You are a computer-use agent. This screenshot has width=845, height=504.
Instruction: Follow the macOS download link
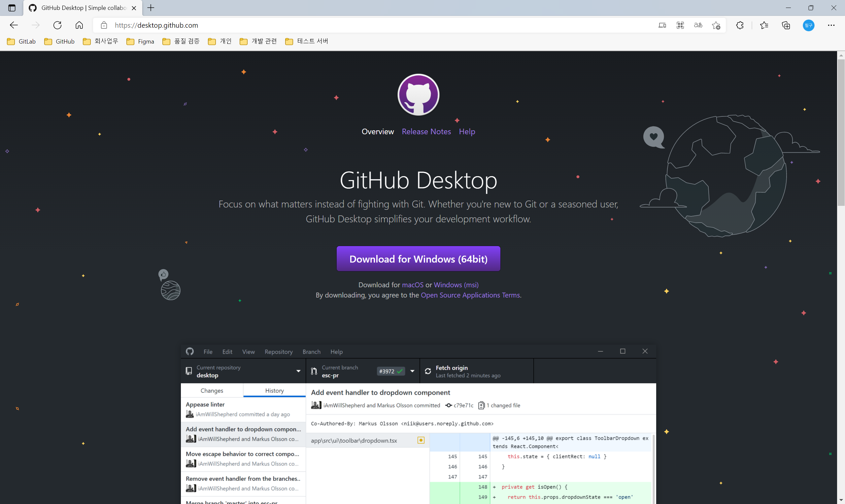tap(413, 285)
